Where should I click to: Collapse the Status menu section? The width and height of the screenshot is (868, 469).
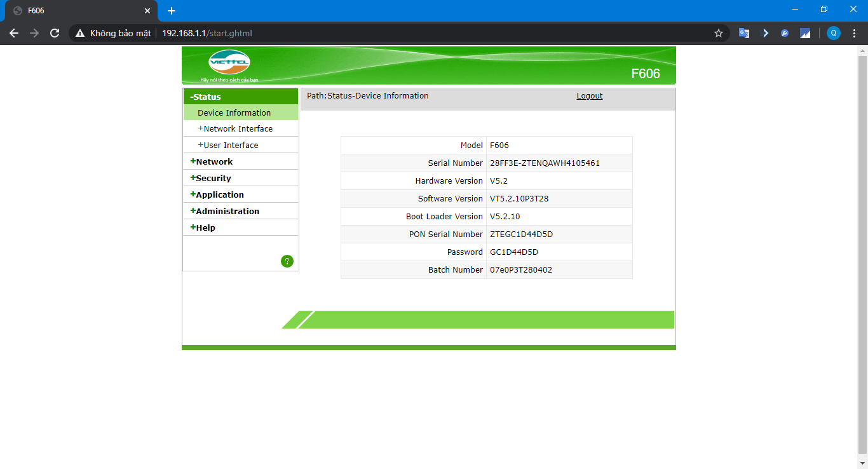(x=207, y=97)
